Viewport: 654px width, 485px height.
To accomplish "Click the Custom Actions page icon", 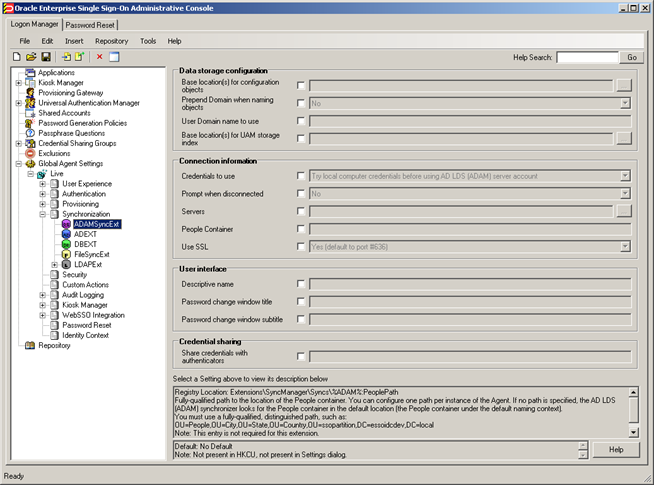I will coord(54,284).
